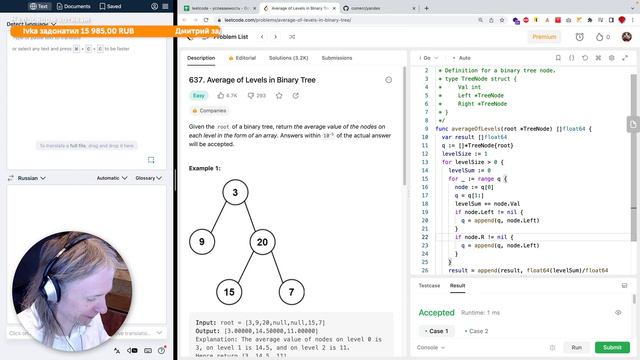Open the translator keyboard icon
Image resolution: width=640 pixels, height=360 pixels.
coord(148,351)
